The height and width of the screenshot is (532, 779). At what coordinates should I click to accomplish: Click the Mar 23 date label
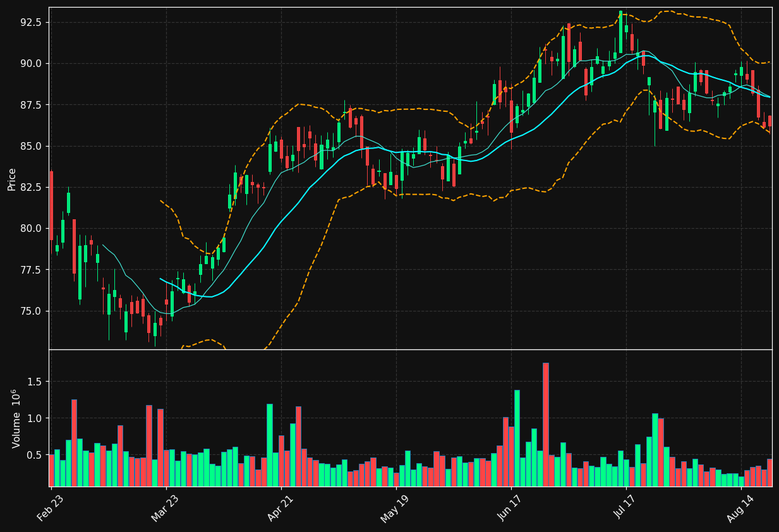click(x=165, y=507)
